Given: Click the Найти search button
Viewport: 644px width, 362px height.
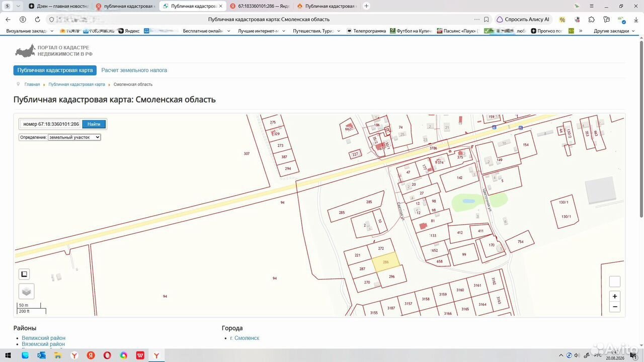Looking at the screenshot, I should [x=94, y=124].
